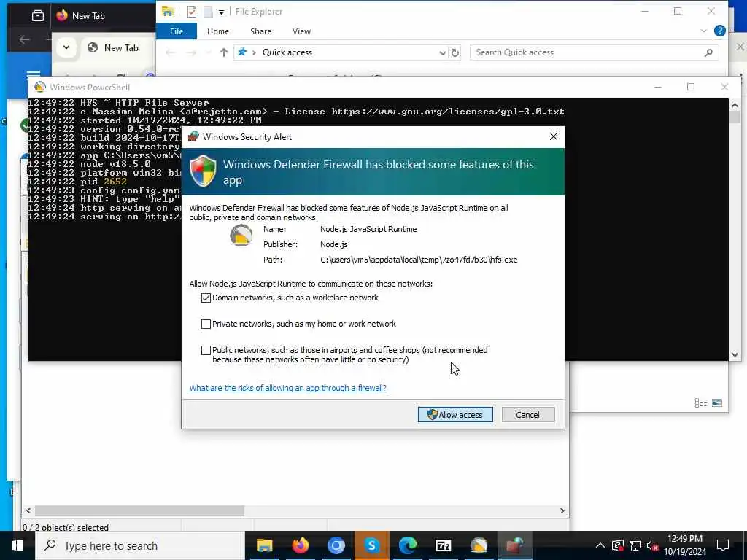This screenshot has height=560, width=747.
Task: Close the Windows Security Alert dialog
Action: pos(553,136)
